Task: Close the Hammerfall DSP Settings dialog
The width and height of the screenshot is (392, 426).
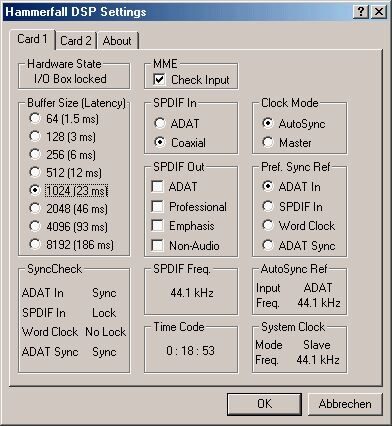Action: click(379, 12)
